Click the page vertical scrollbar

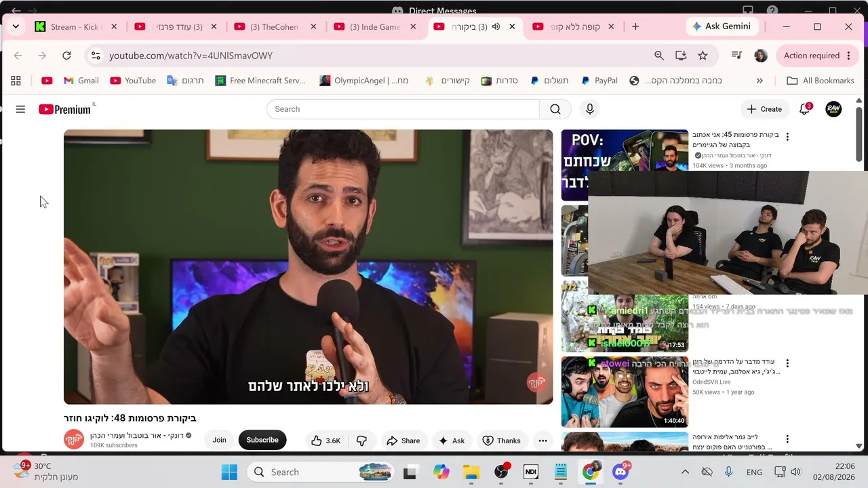click(x=859, y=135)
